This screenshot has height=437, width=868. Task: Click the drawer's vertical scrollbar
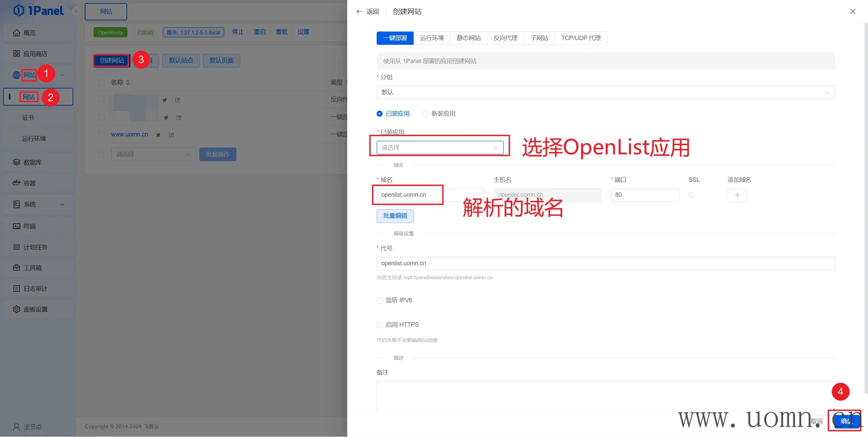[x=866, y=204]
